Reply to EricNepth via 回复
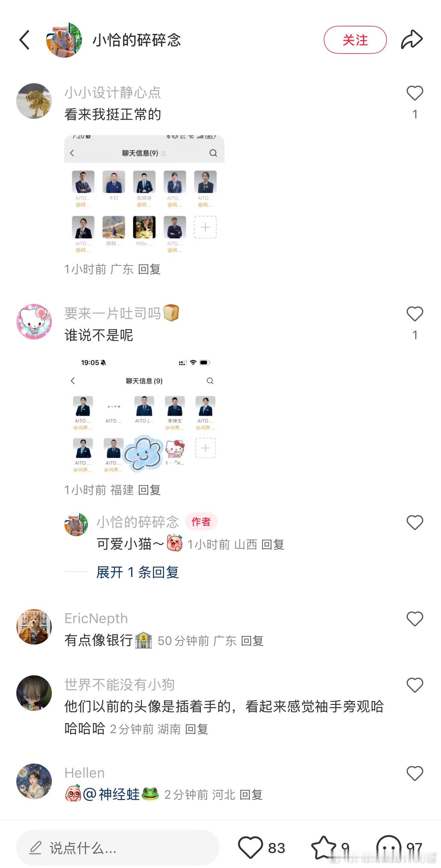 pos(252,641)
